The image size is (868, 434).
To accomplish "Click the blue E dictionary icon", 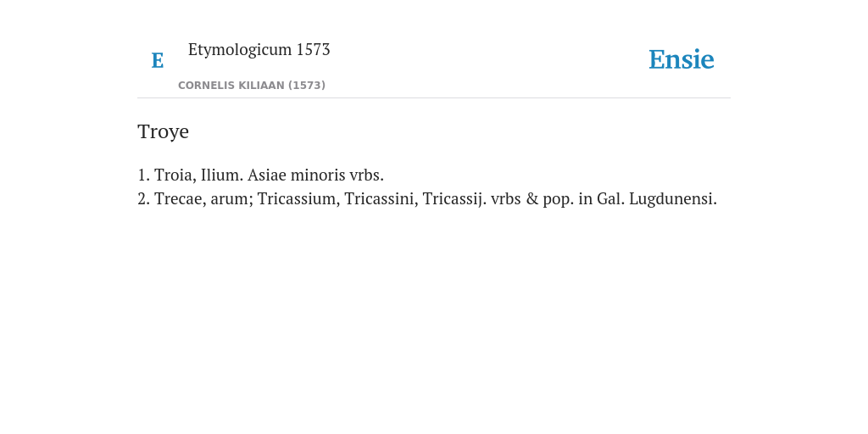I will click(157, 60).
